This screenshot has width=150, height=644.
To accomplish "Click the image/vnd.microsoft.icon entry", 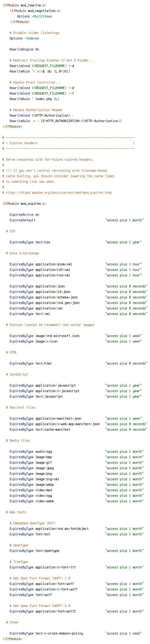I will [57, 336].
